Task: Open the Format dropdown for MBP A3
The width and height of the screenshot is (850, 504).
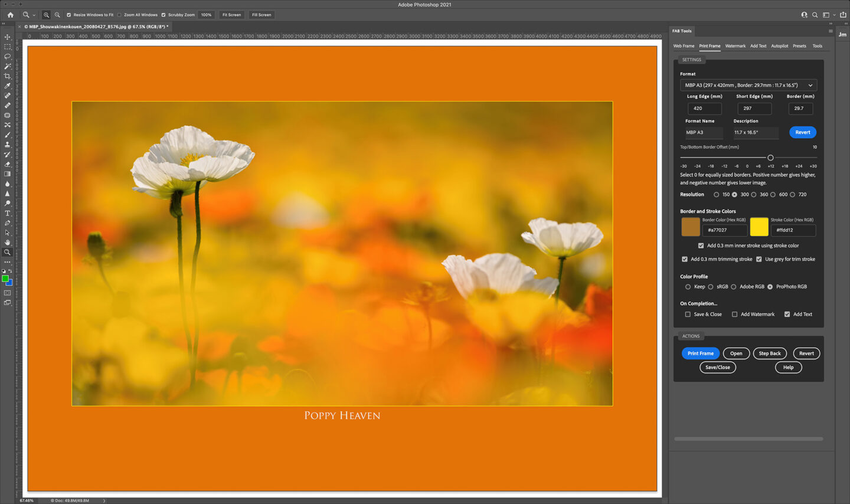Action: 748,85
